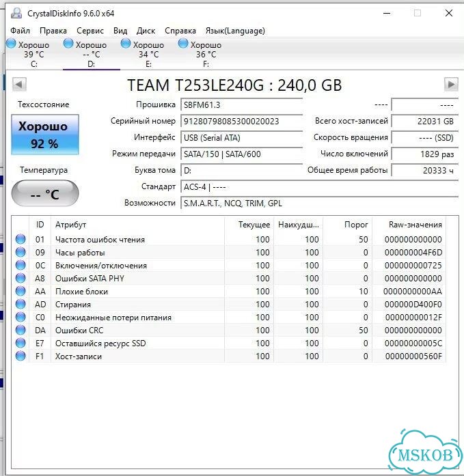Click the interface field USB (Serial ATA)

click(242, 137)
